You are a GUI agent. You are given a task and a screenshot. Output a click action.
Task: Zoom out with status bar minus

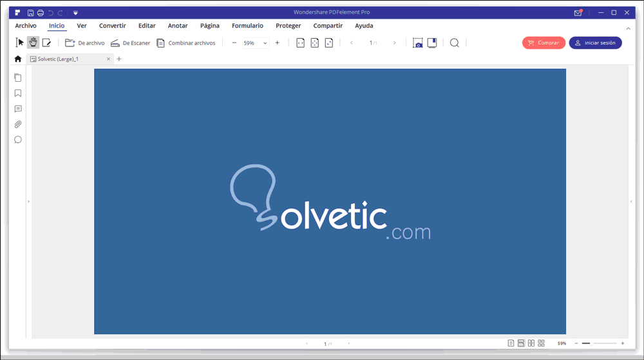576,343
